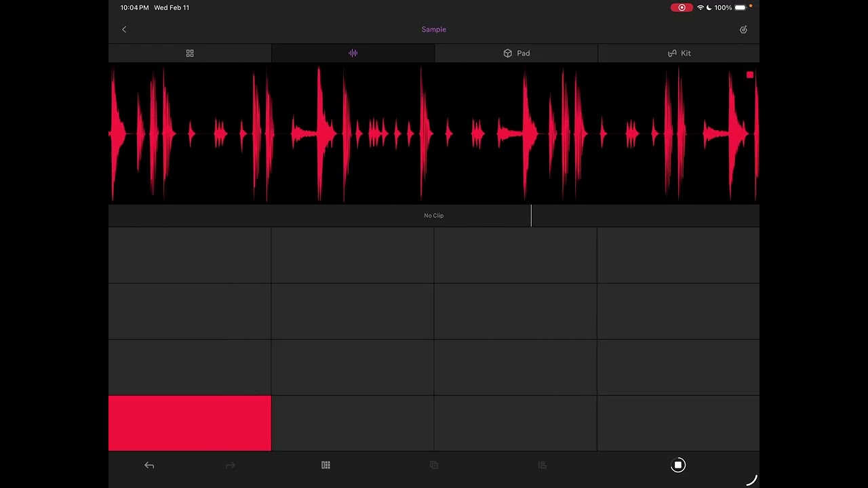
Task: Tap the dimmed paste icon beside duplicate
Action: pyautogui.click(x=542, y=465)
